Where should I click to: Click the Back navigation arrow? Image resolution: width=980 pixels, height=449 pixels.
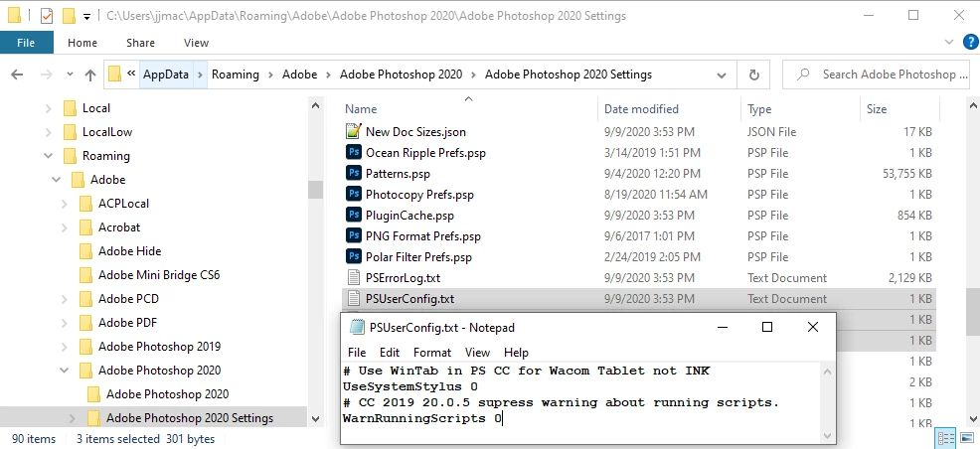tap(17, 75)
